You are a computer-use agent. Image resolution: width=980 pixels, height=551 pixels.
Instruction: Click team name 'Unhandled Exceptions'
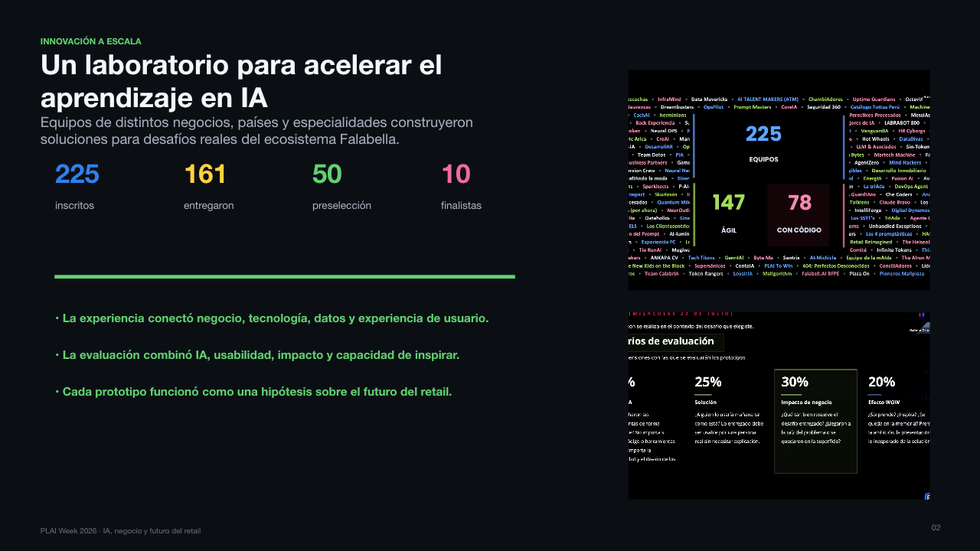896,226
